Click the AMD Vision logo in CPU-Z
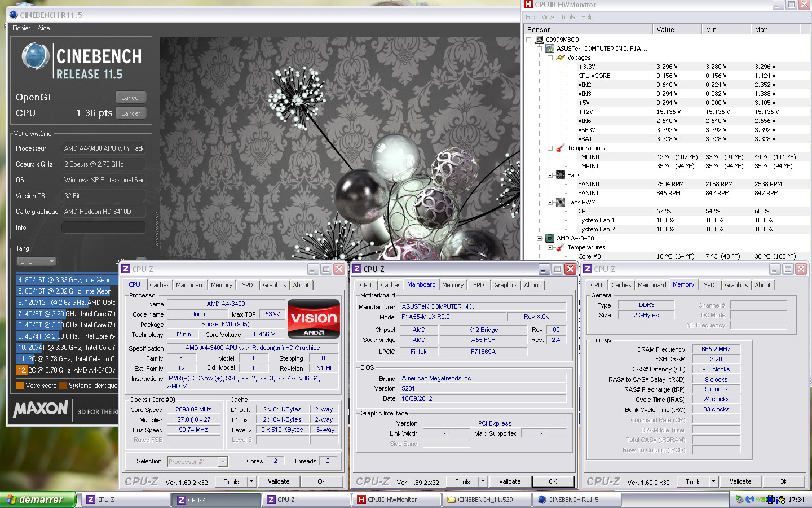 pyautogui.click(x=314, y=318)
